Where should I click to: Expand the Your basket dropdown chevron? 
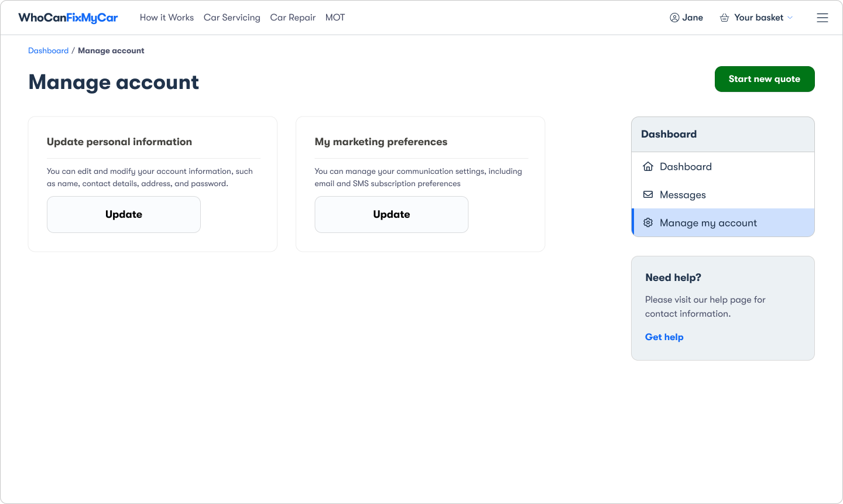(790, 18)
